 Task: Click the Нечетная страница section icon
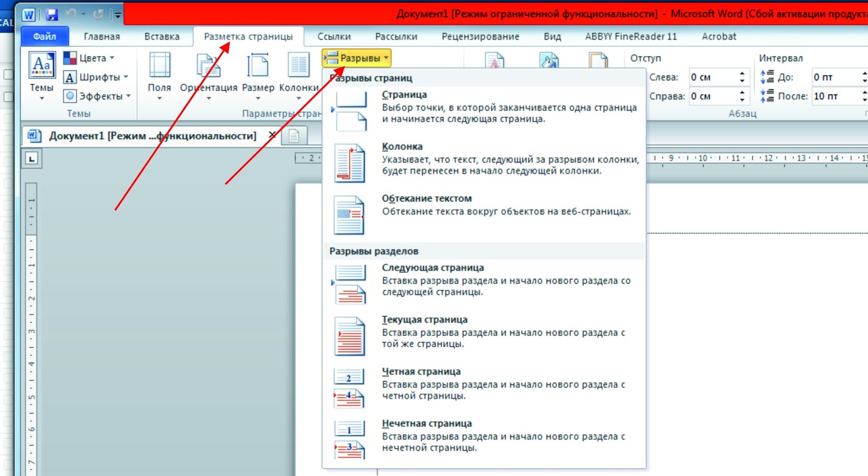pyautogui.click(x=349, y=441)
